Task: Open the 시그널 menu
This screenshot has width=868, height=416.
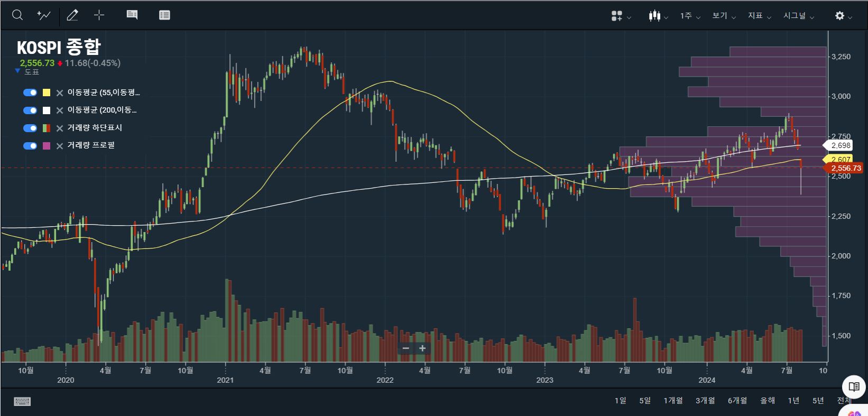Action: (798, 16)
